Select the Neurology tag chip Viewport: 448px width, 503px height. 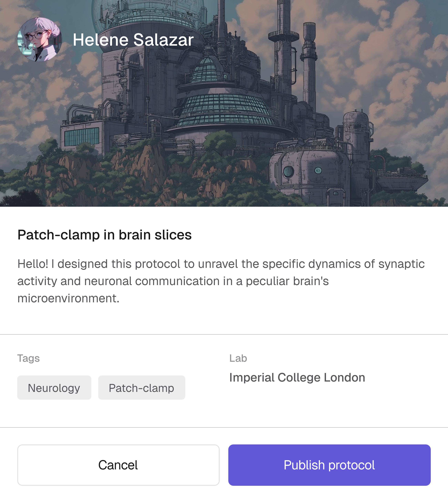(54, 388)
